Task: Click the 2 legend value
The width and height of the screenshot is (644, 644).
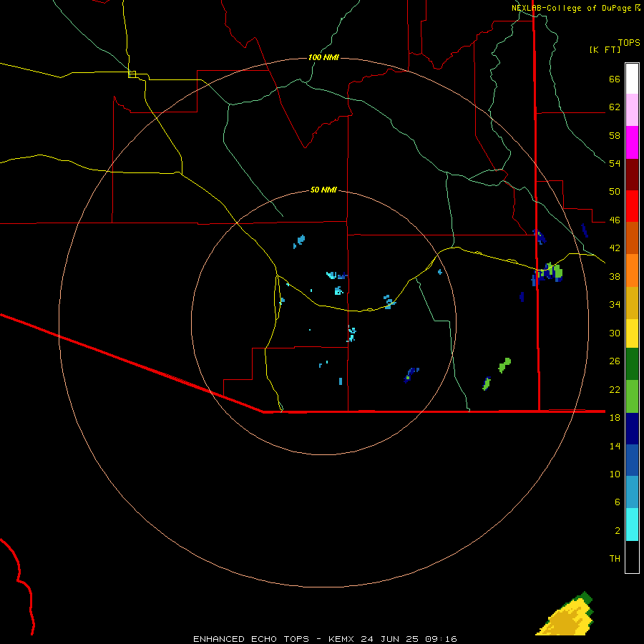Action: 618,531
